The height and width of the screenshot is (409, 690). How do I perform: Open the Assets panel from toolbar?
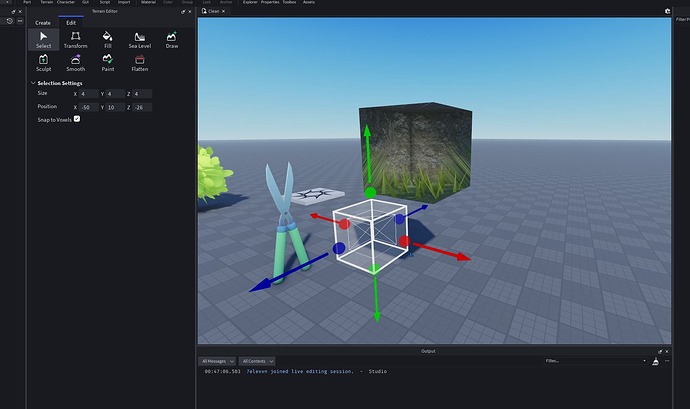(309, 2)
